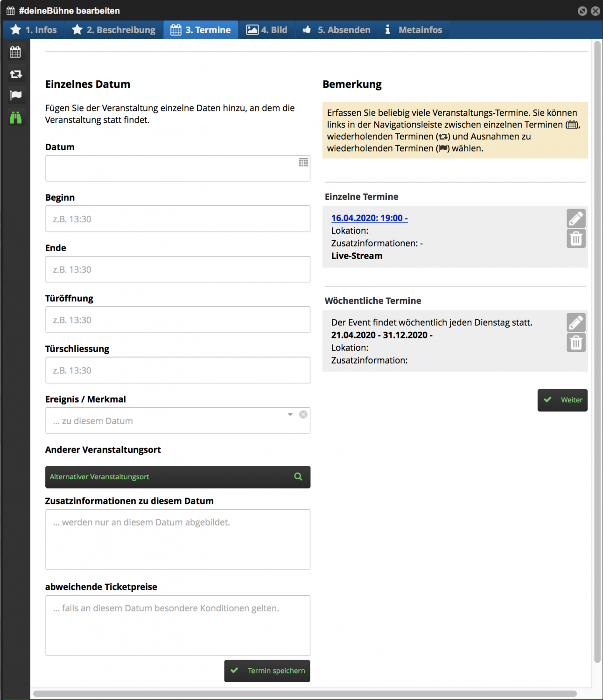Open exceptions via flag sidebar icon
This screenshot has width=603, height=700.
coord(16,96)
